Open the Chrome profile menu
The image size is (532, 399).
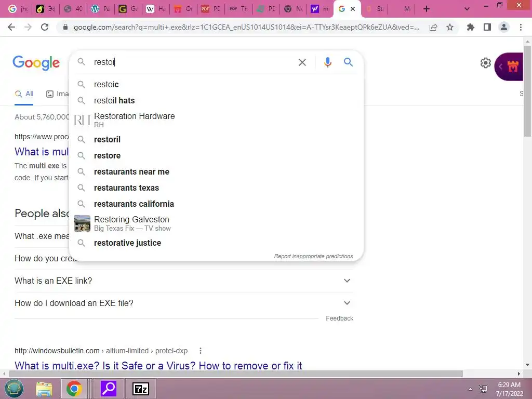tap(504, 27)
